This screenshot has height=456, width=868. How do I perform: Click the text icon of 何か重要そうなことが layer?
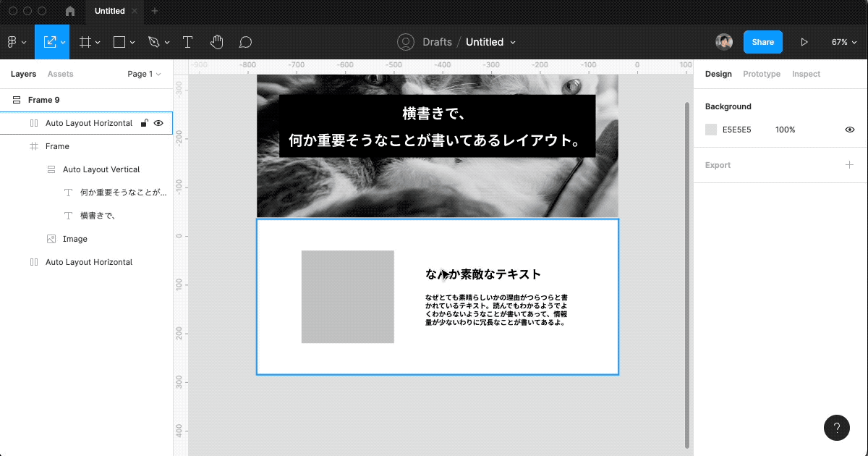coord(69,193)
